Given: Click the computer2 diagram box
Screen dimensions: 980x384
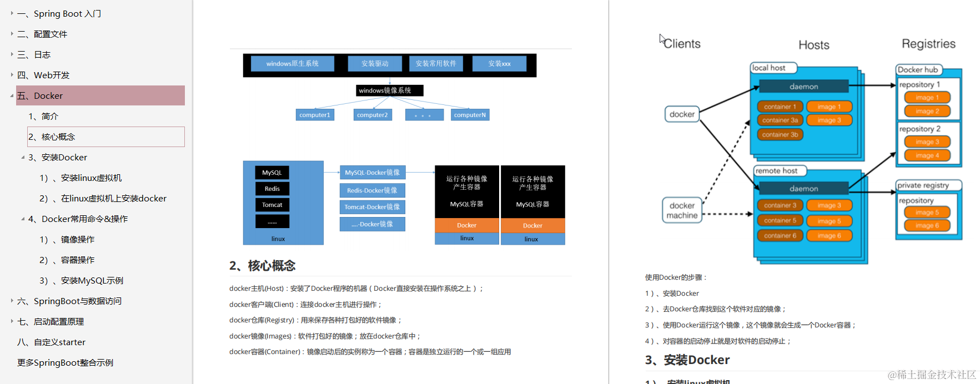Looking at the screenshot, I should coord(373,115).
